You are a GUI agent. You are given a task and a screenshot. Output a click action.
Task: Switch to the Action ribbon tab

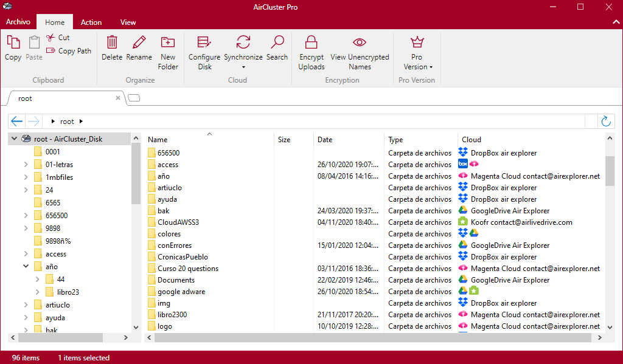[x=91, y=22]
